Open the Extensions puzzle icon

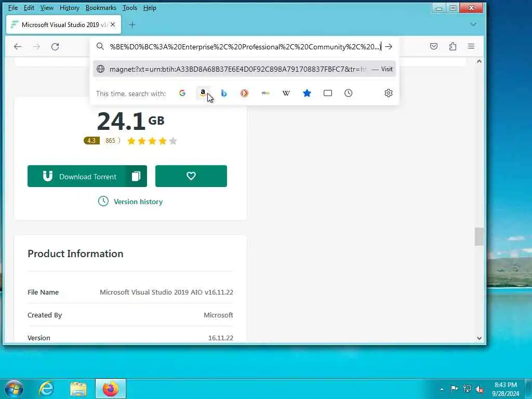pyautogui.click(x=453, y=46)
